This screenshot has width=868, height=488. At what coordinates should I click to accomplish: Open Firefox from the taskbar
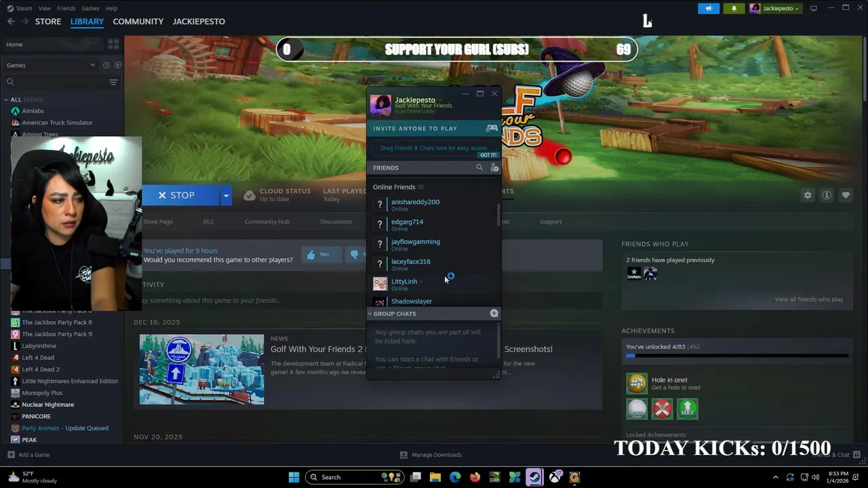[x=475, y=477]
